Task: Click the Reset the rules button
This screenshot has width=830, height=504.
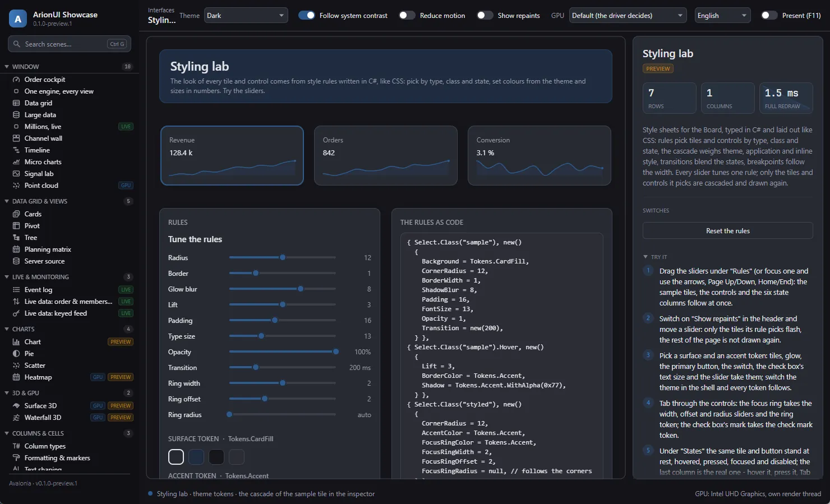Action: click(x=728, y=231)
